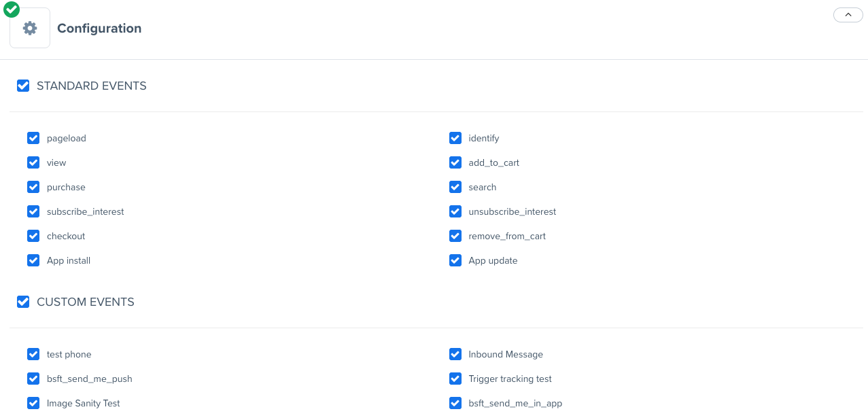Click the STANDARD EVENTS label

click(x=92, y=86)
